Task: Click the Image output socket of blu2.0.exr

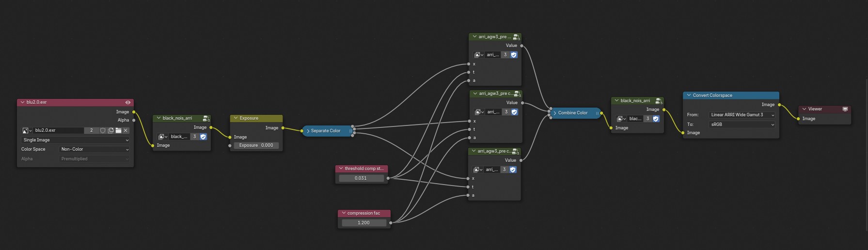Action: (x=134, y=112)
